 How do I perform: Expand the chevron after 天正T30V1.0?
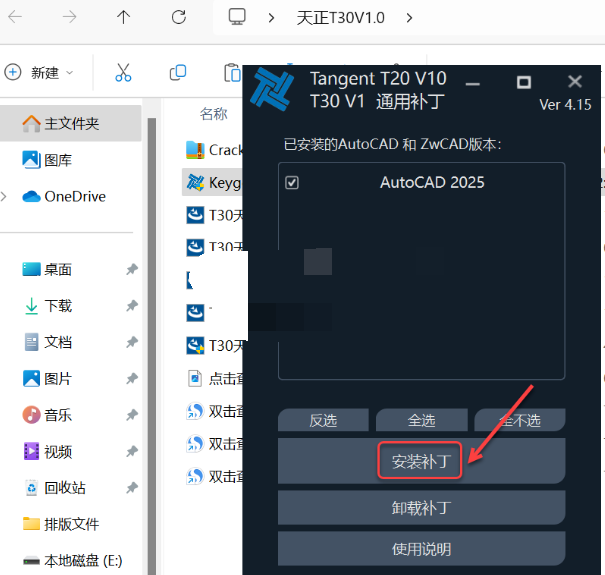pos(409,17)
